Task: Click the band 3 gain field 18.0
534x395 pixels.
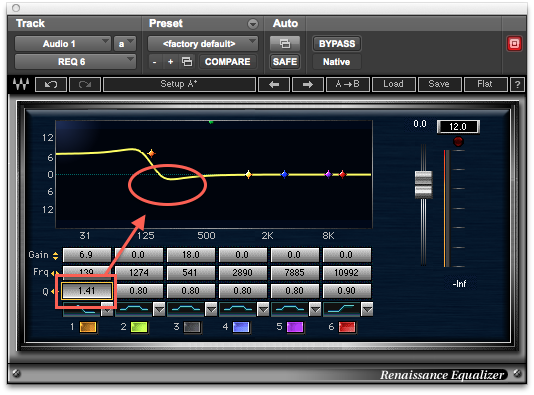Action: 190,255
